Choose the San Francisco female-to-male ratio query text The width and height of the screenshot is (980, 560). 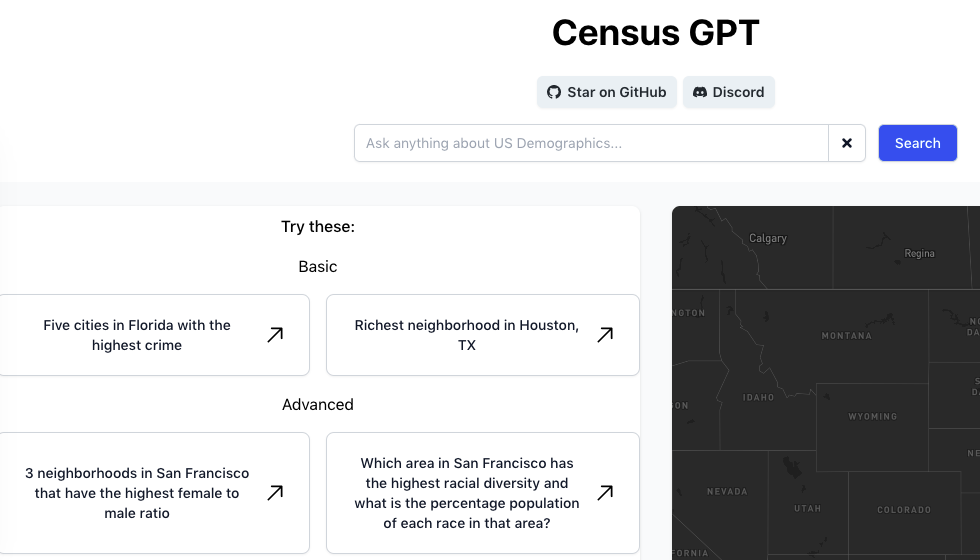137,493
